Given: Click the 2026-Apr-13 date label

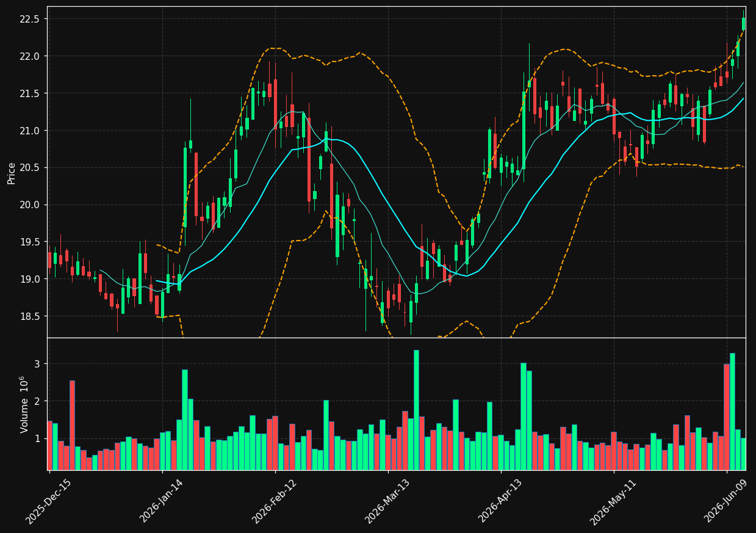Looking at the screenshot, I should (500, 501).
